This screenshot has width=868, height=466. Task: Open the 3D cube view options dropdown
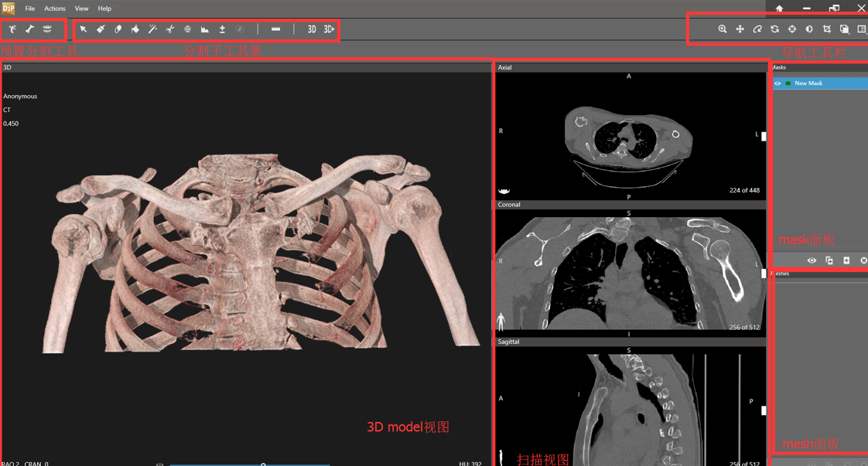pyautogui.click(x=845, y=29)
